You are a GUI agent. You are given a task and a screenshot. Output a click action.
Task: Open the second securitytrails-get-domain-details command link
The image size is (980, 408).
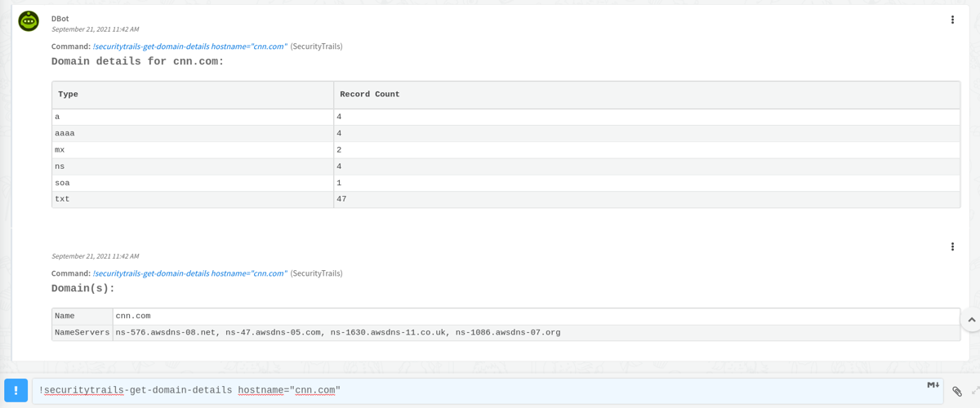pos(190,273)
